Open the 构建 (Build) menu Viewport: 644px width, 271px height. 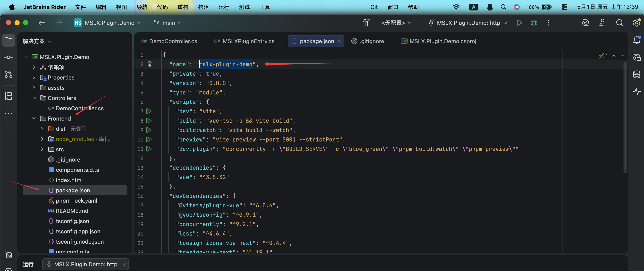203,7
